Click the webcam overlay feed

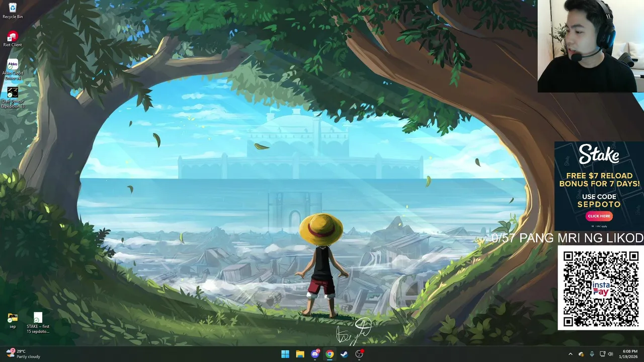[x=591, y=46]
